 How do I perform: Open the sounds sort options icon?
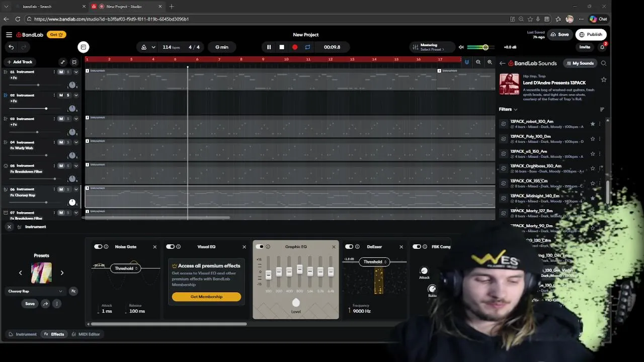tap(602, 110)
